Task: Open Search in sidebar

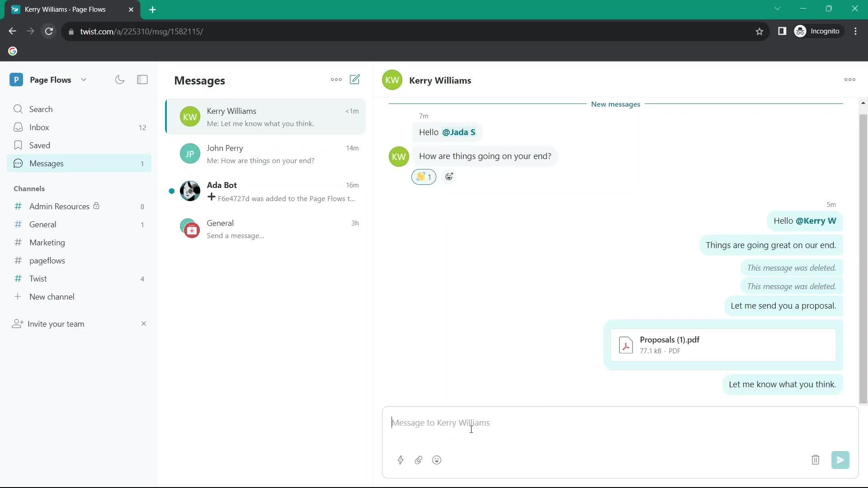Action: click(79, 109)
